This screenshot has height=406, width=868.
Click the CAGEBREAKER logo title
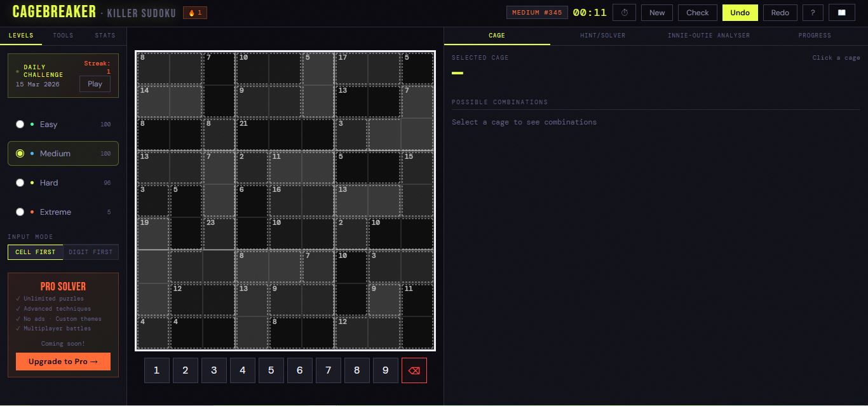click(x=54, y=11)
